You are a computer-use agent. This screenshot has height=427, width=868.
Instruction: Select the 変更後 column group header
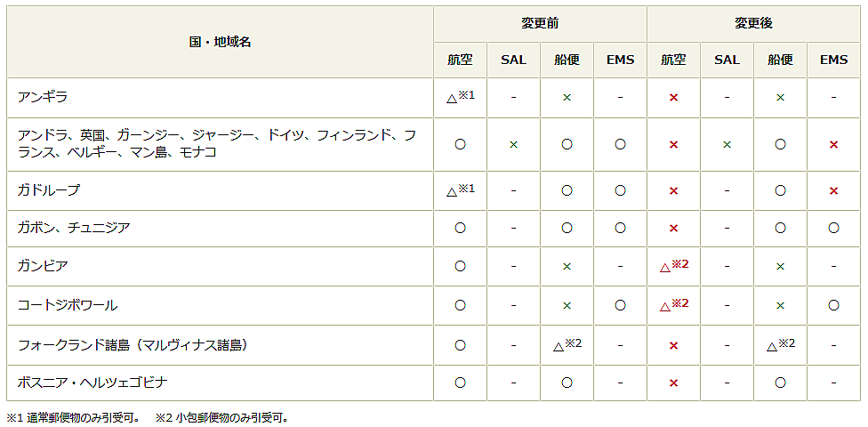point(753,23)
